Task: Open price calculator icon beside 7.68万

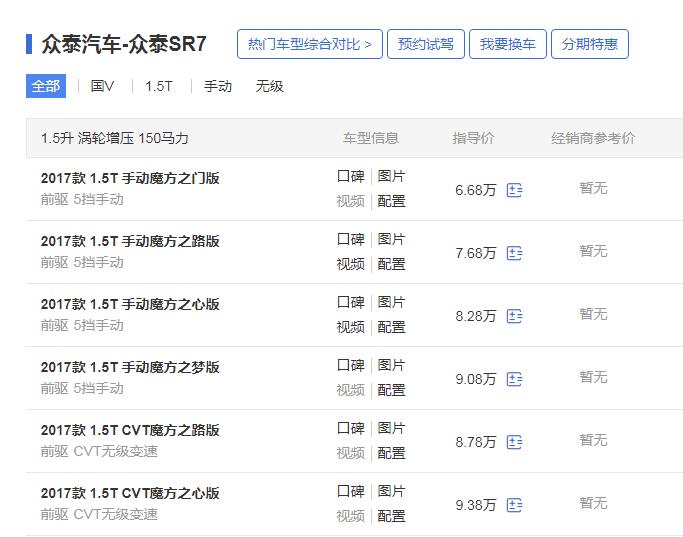Action: 514,253
